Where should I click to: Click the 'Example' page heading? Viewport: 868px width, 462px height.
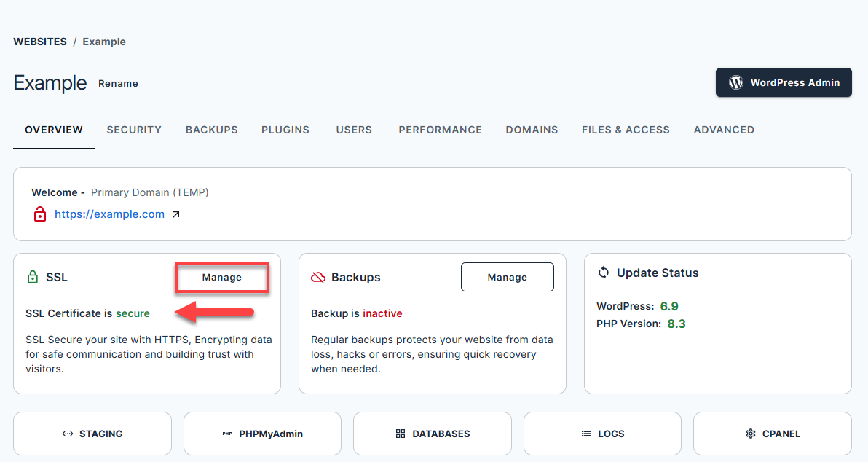pyautogui.click(x=50, y=82)
